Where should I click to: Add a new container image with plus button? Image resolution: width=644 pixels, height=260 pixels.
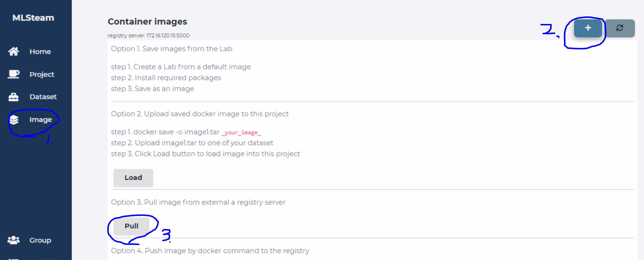(588, 28)
